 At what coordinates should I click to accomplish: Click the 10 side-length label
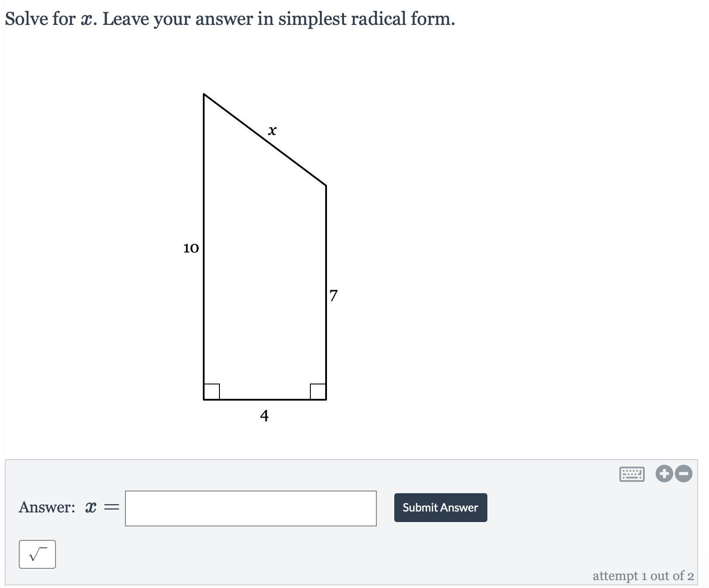(191, 248)
